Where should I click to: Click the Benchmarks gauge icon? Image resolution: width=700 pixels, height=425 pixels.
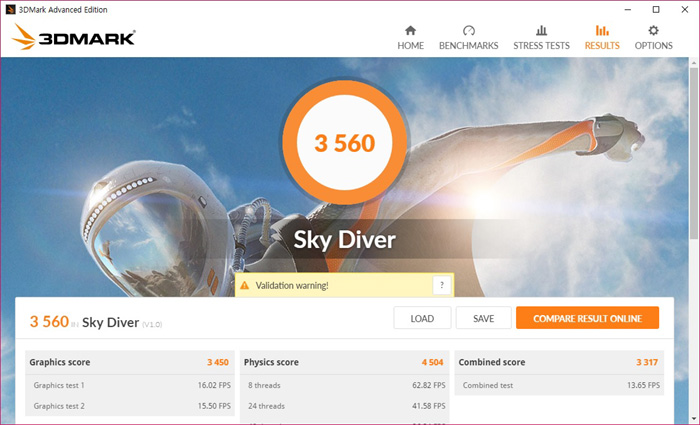click(468, 30)
